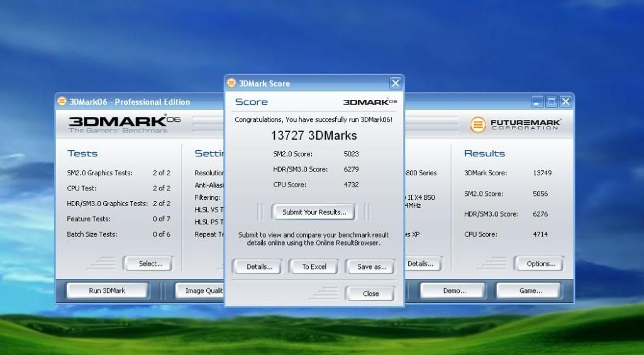Click Batch Size Tests row label
This screenshot has height=355, width=644.
click(x=92, y=234)
